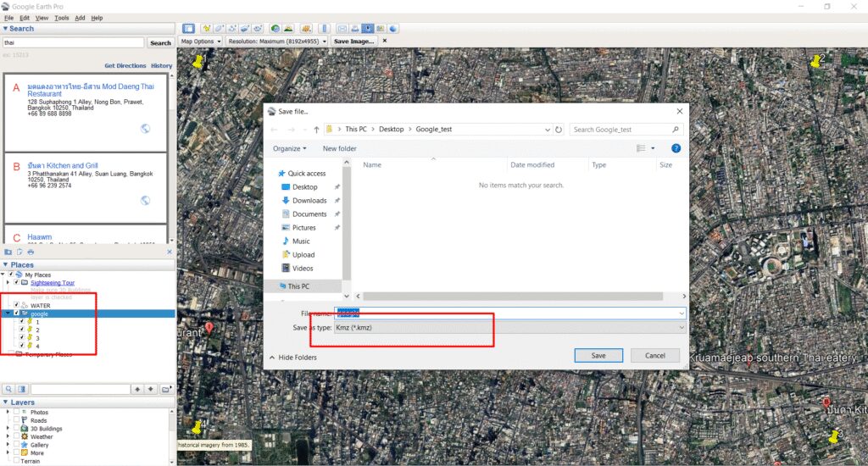Click the Earth globe toolbar icon

[x=393, y=28]
